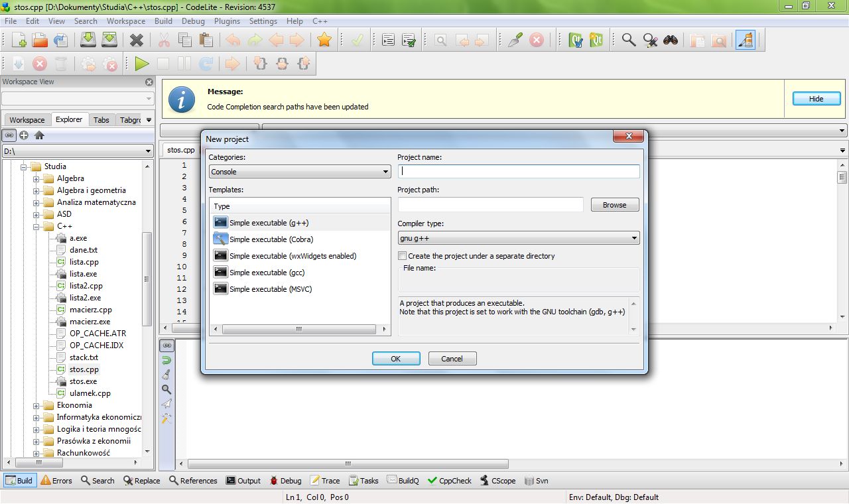
Task: Click the Paste clipboard icon
Action: (x=206, y=40)
